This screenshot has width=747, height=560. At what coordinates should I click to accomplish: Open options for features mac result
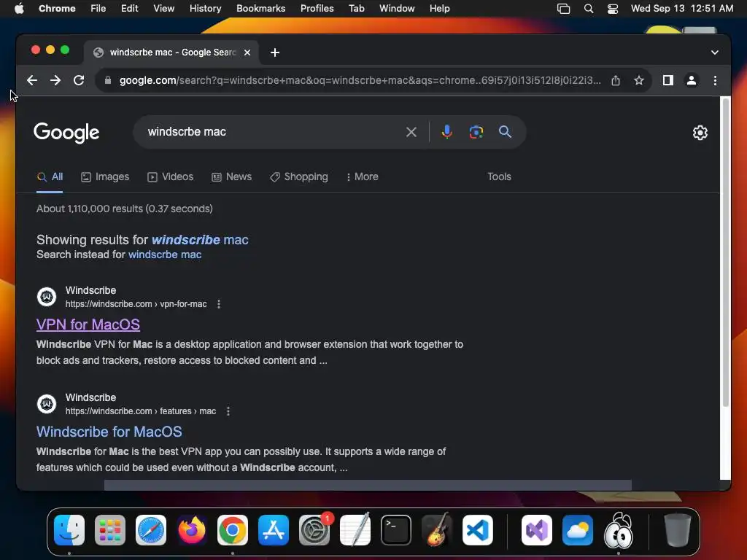click(228, 411)
